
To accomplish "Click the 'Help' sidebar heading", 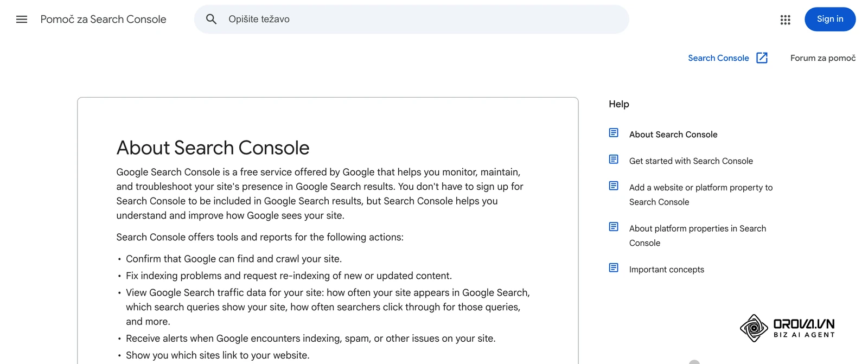I will pos(619,104).
